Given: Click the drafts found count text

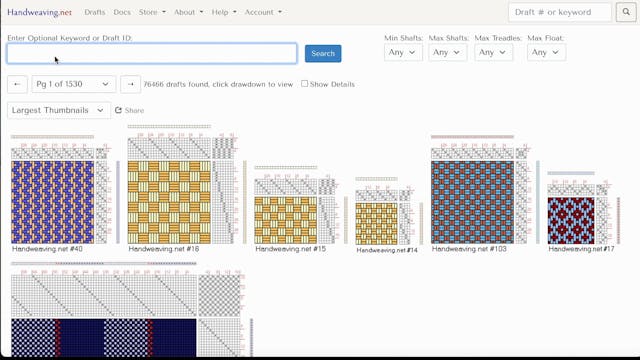Looking at the screenshot, I should pyautogui.click(x=218, y=84).
